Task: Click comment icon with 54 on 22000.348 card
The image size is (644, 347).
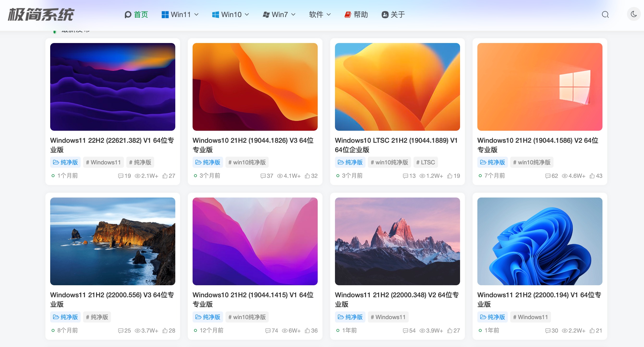Action: 405,330
